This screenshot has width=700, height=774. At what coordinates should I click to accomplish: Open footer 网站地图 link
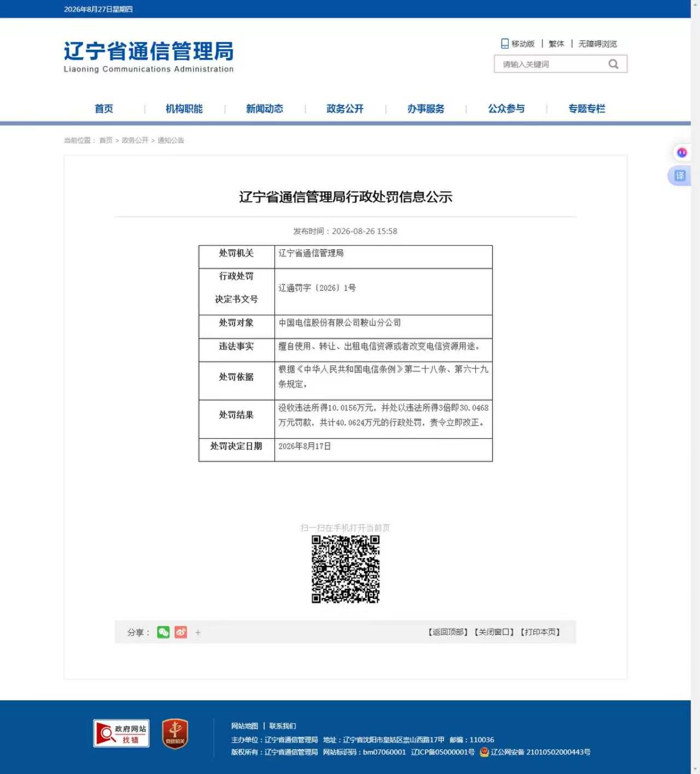tap(244, 726)
